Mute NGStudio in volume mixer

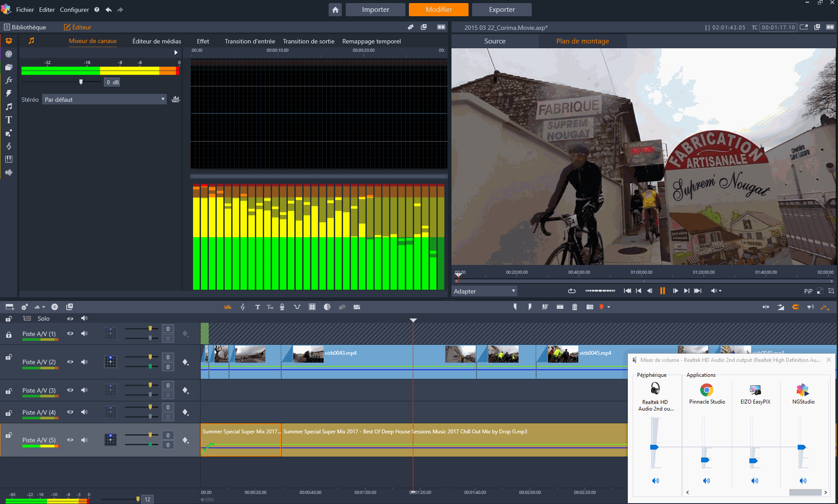click(803, 481)
